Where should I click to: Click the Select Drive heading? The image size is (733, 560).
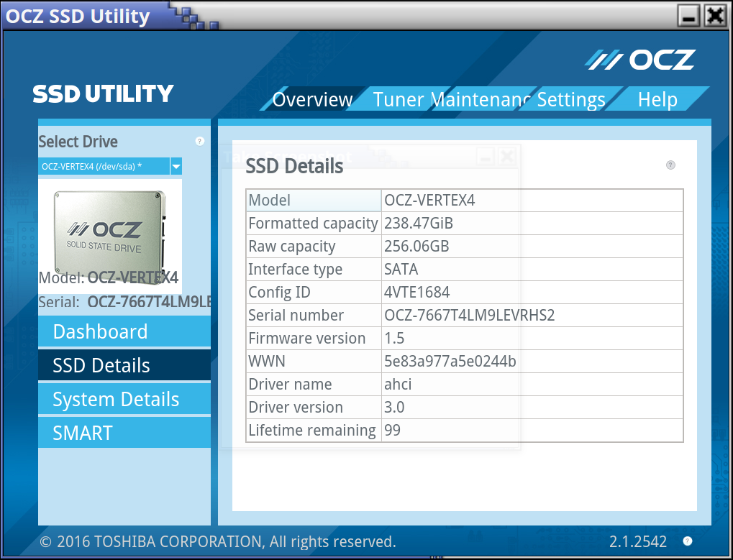pos(78,142)
